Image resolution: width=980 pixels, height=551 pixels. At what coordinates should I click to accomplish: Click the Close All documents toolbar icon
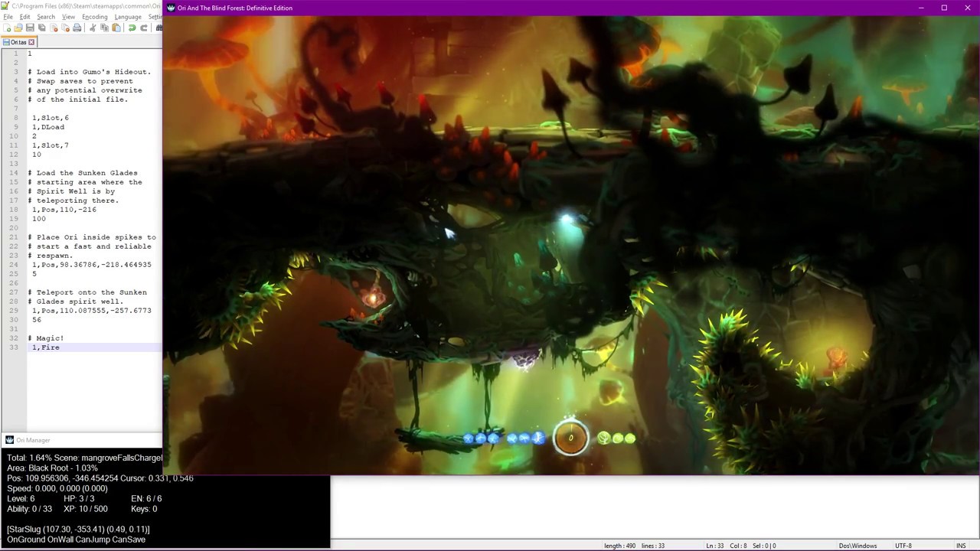[x=65, y=28]
